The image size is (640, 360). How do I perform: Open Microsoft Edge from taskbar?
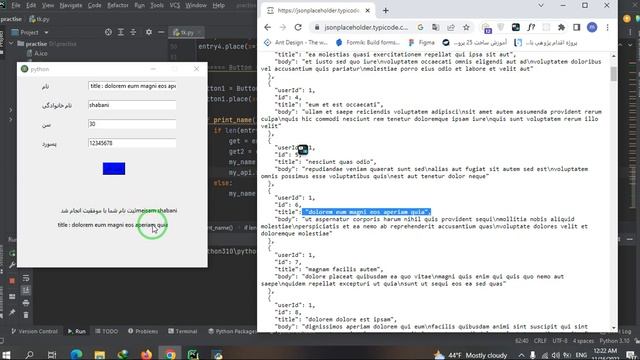(x=76, y=354)
